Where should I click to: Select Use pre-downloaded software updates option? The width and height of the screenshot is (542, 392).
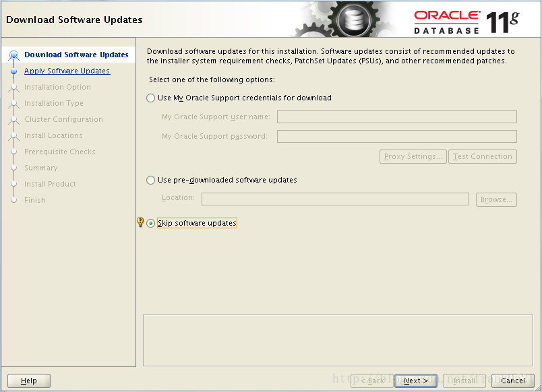coord(150,181)
